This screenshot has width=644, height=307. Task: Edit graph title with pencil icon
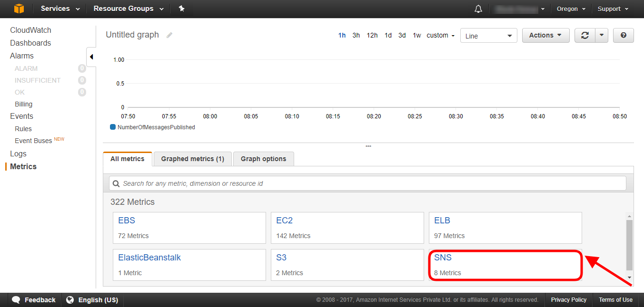(169, 35)
